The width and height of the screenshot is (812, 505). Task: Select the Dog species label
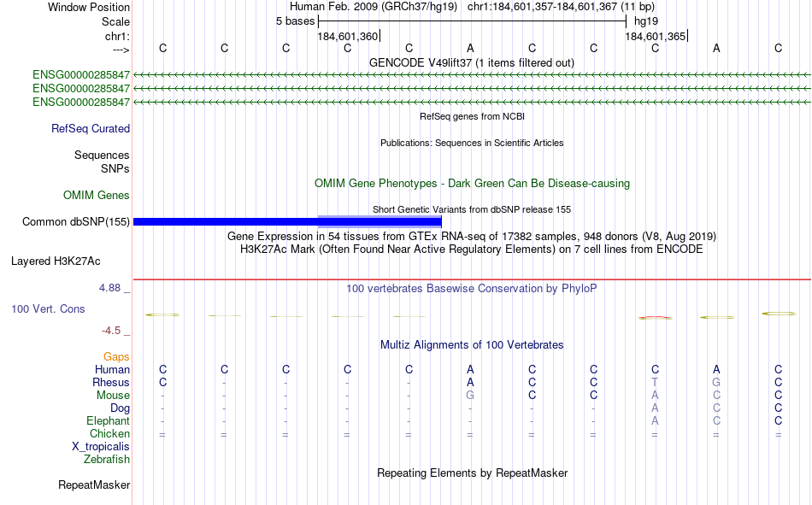121,408
